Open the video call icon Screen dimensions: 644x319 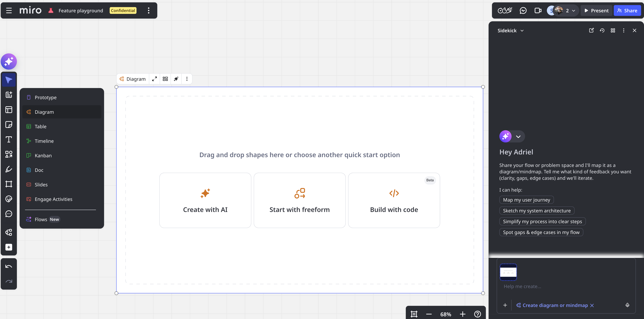pyautogui.click(x=538, y=10)
